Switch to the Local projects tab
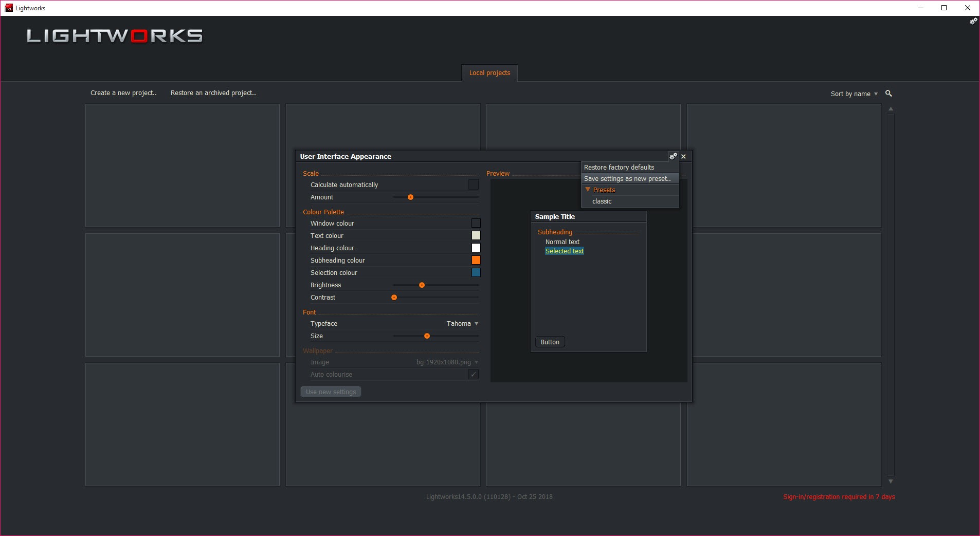Image resolution: width=980 pixels, height=536 pixels. pos(489,73)
